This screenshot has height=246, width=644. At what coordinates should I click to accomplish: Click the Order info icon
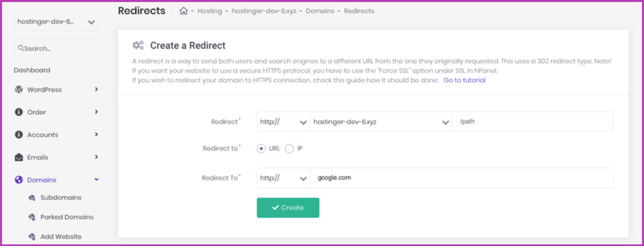tap(19, 112)
